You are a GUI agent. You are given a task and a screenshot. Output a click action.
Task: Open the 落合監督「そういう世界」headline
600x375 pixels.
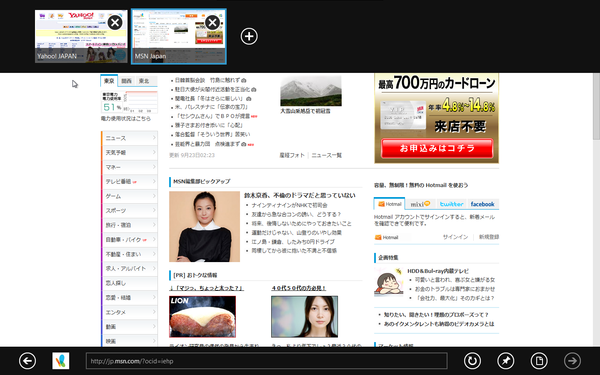click(x=212, y=134)
